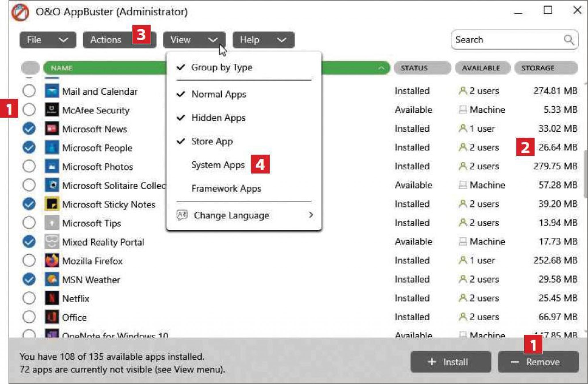Open the Actions dropdown menu
588x384 pixels.
point(120,40)
